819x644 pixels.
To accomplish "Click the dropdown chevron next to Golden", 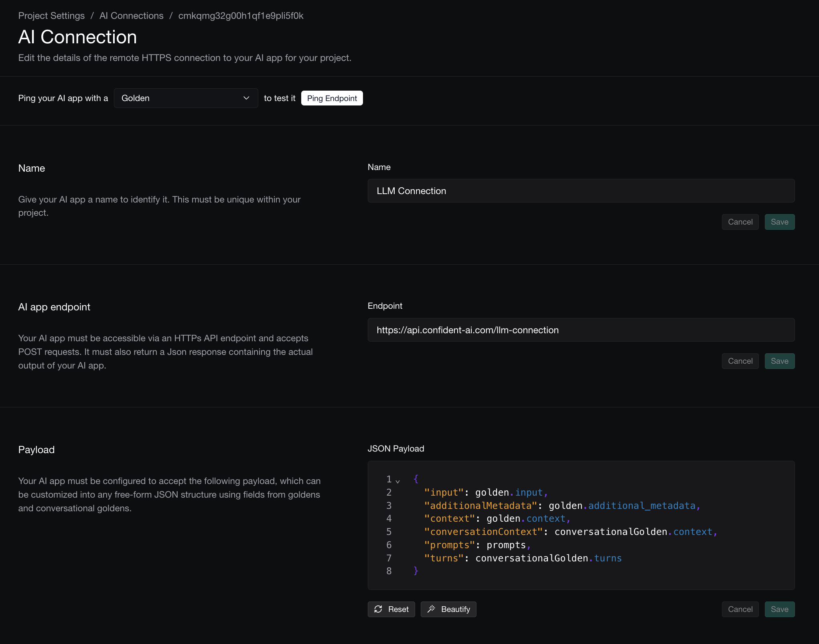I will point(246,98).
